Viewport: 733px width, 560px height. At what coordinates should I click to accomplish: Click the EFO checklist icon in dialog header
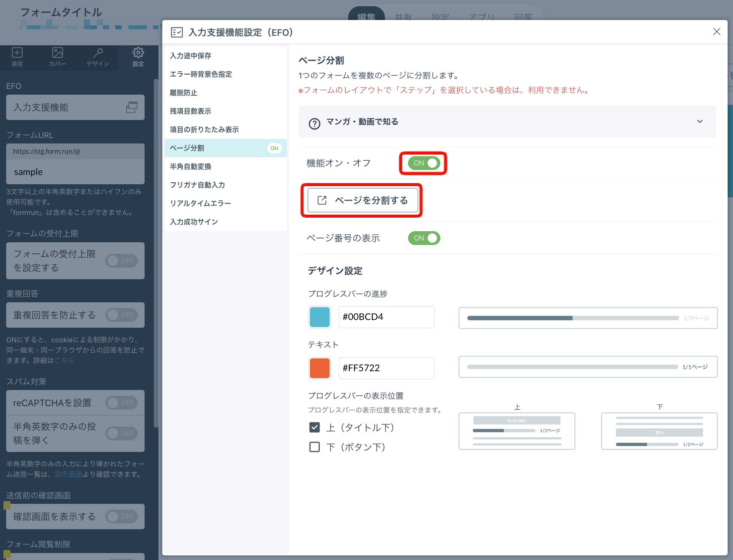177,32
